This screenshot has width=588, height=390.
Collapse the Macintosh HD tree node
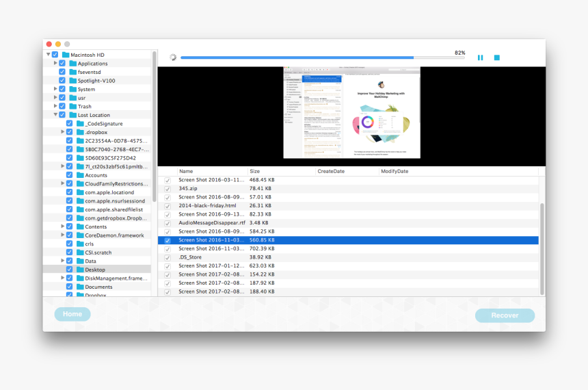(49, 55)
